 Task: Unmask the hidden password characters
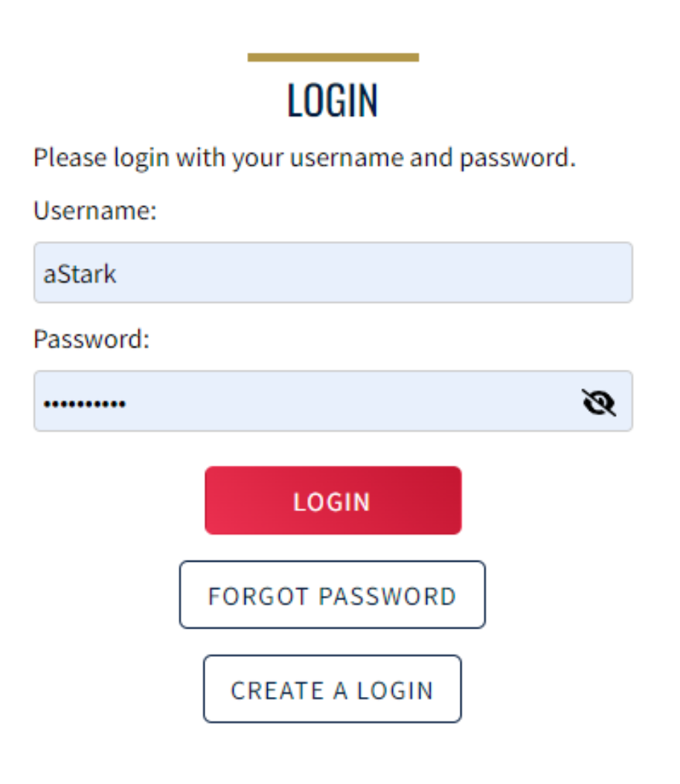[x=598, y=402]
